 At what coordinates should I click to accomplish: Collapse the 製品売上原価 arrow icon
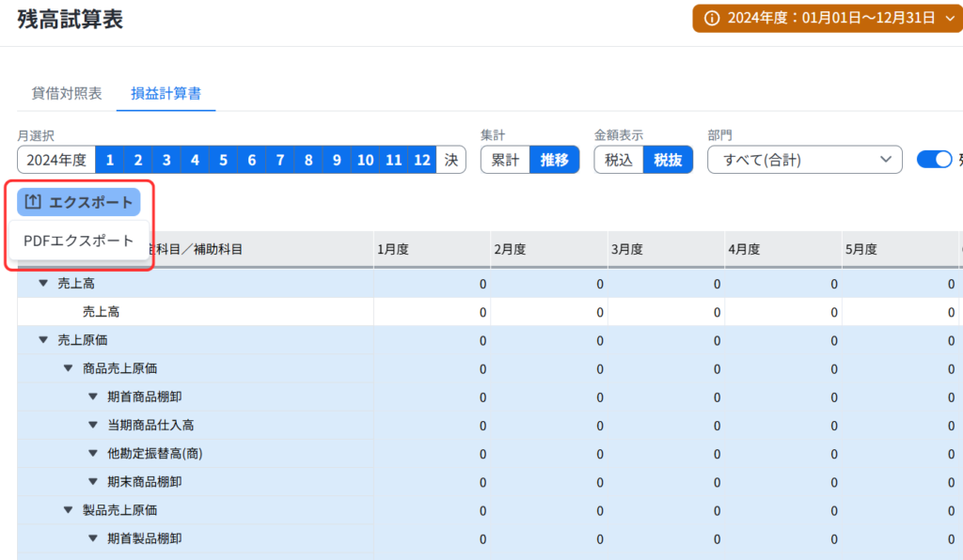point(68,510)
